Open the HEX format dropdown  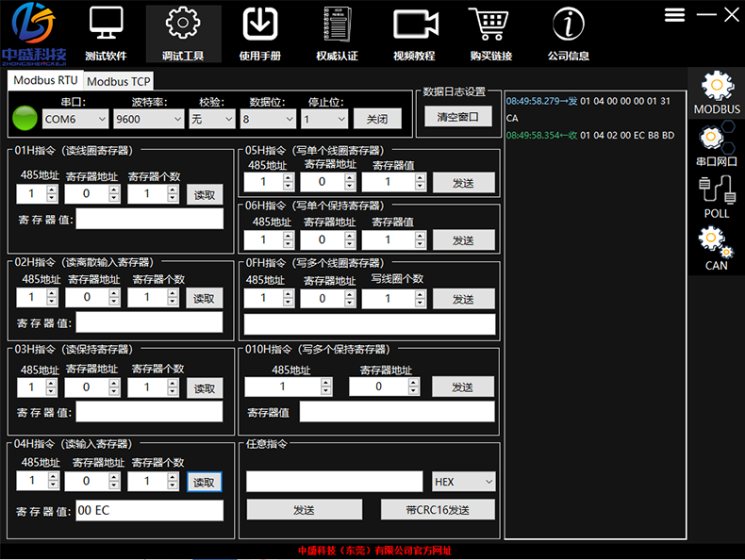click(x=463, y=482)
